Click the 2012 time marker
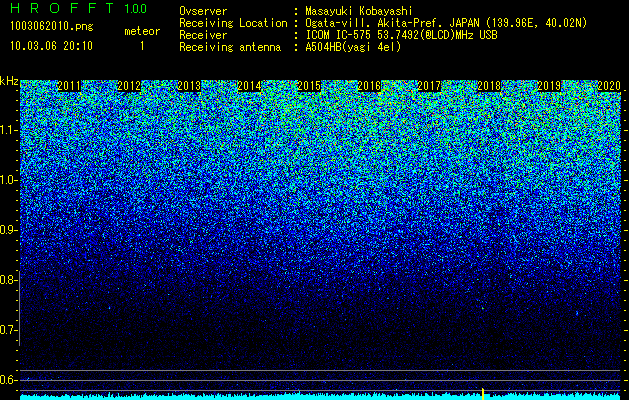The height and width of the screenshot is (400, 629). tap(129, 86)
